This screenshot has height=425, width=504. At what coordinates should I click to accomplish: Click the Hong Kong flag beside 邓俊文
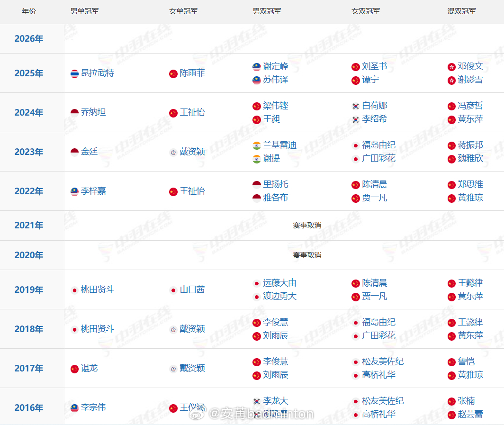tap(451, 67)
